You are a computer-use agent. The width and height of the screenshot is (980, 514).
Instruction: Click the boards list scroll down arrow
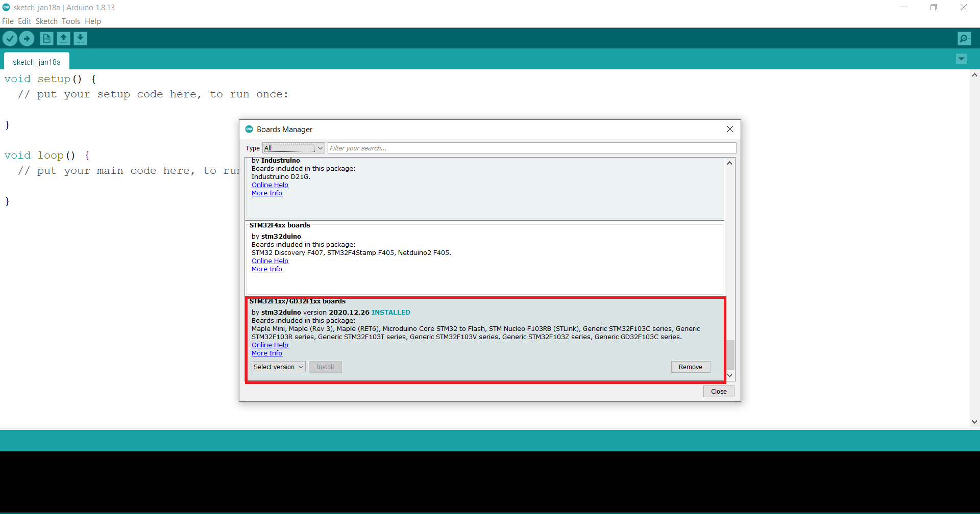click(730, 375)
